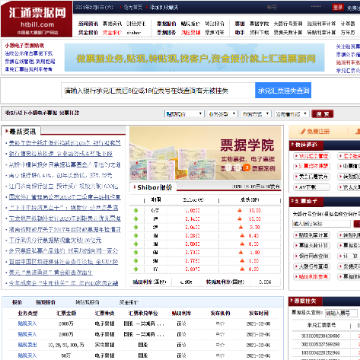Click the orange up-triangle in Shibor 1M row
Image resolution: width=360 pixels, height=360 pixels.
(x=242, y=236)
